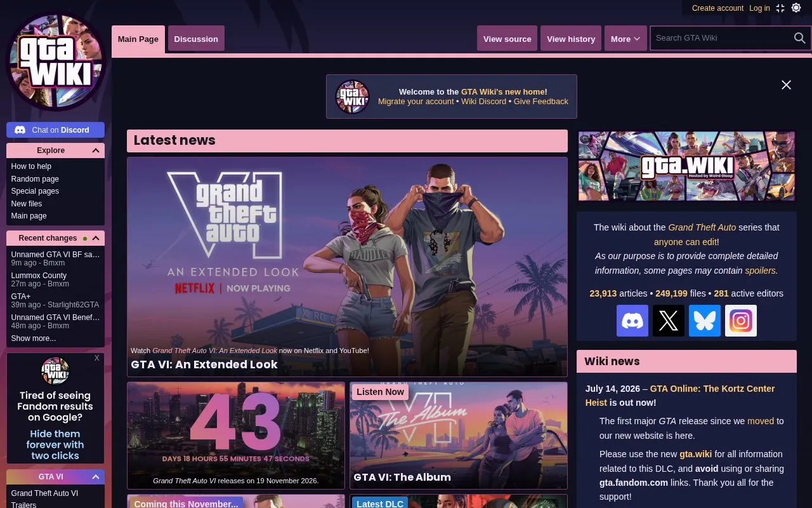812x508 pixels.
Task: Toggle the fullscreen width icon
Action: 780,8
